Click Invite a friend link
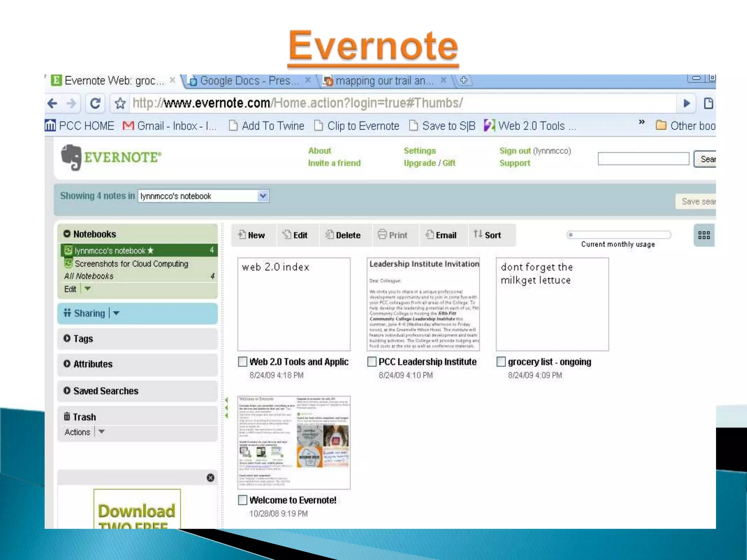Image resolution: width=747 pixels, height=560 pixels. (x=334, y=163)
